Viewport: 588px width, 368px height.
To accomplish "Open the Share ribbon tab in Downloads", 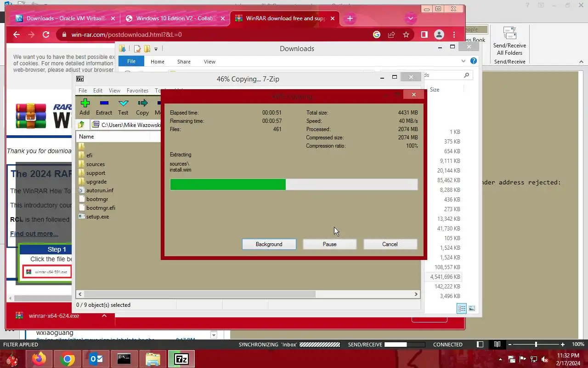I will coord(184,62).
